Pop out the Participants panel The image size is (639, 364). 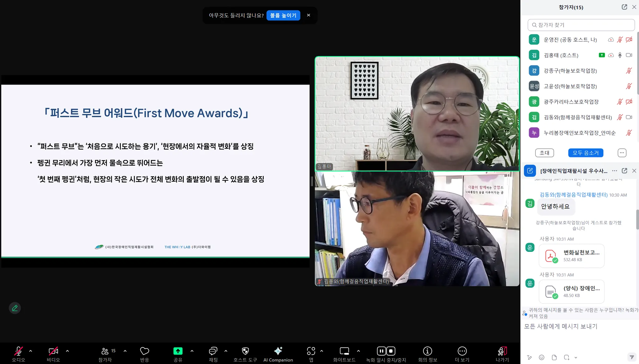pyautogui.click(x=624, y=7)
